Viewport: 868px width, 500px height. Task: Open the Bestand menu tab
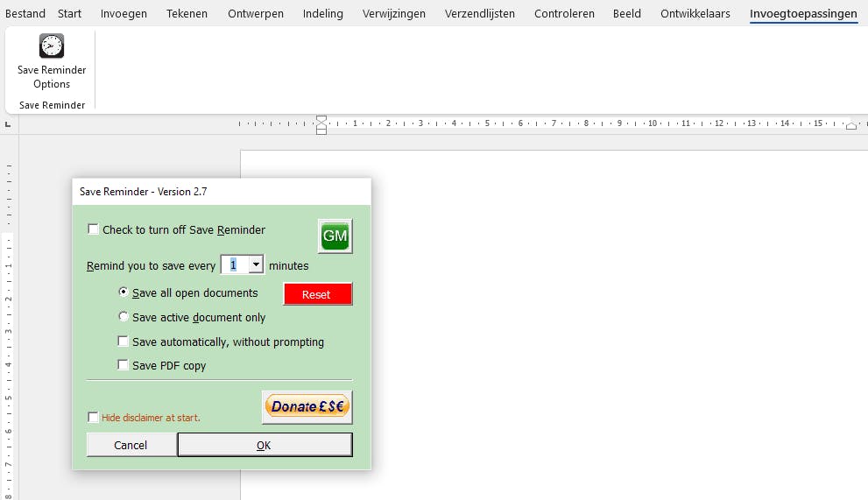tap(25, 13)
